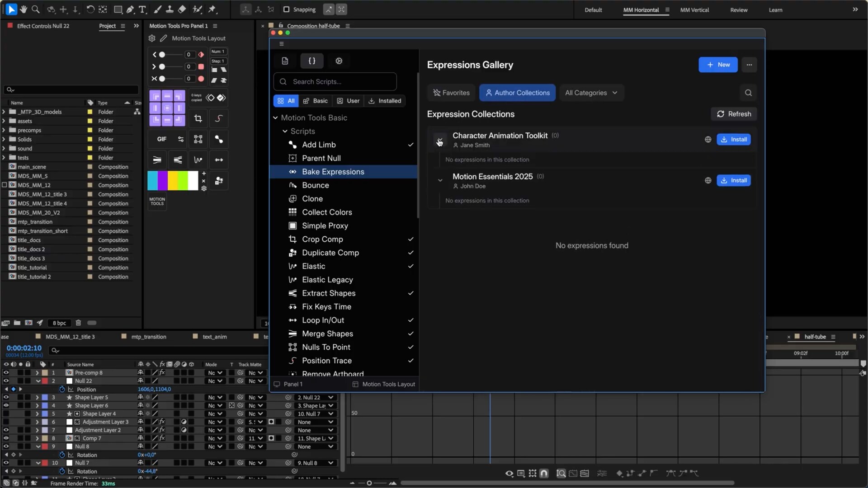Switch to the Review workspace
The height and width of the screenshot is (488, 868).
tap(739, 10)
